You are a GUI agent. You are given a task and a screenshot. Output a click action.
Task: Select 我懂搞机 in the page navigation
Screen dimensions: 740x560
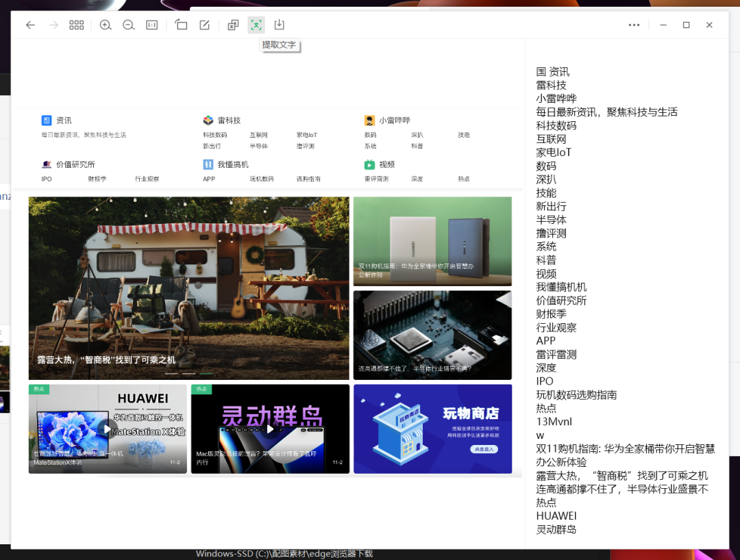coord(232,164)
